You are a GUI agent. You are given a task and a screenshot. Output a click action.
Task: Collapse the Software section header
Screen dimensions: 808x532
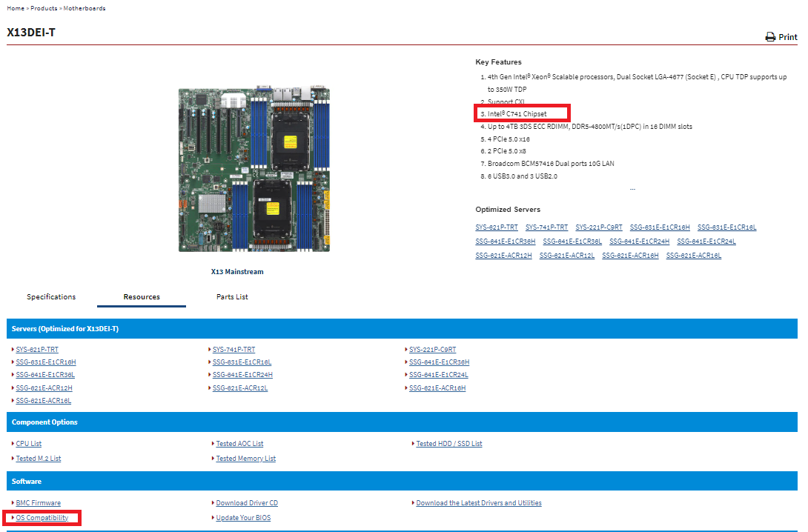pyautogui.click(x=27, y=482)
